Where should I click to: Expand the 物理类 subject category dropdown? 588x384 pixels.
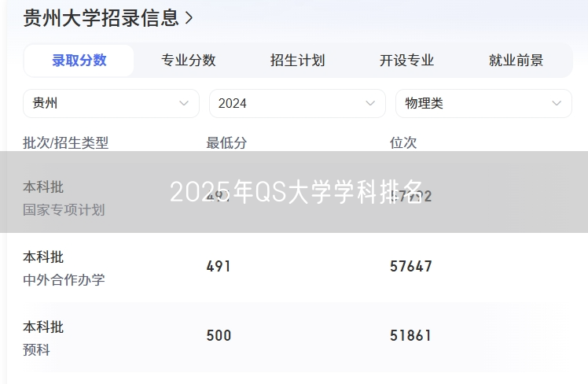tap(483, 103)
